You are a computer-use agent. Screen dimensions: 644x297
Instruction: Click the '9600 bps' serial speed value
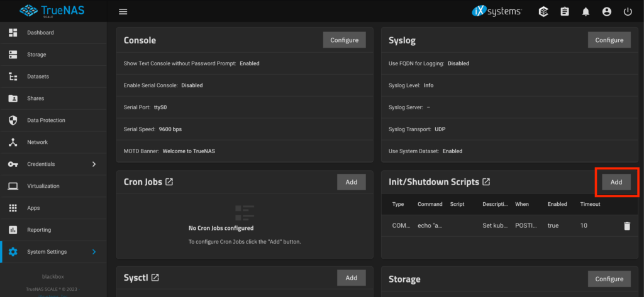pos(170,129)
